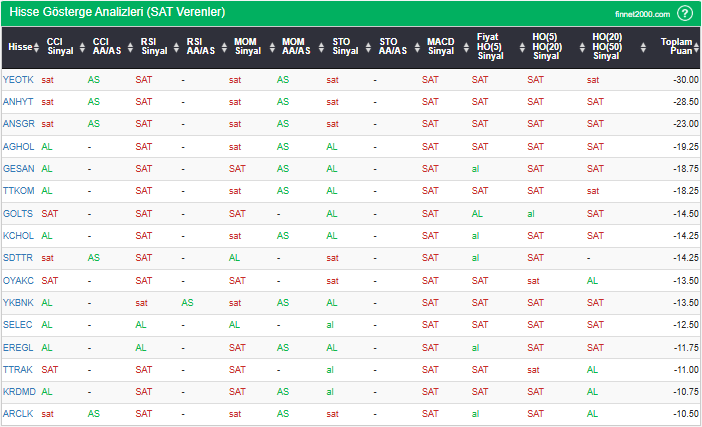This screenshot has width=702, height=427.
Task: Click TTRAK STO Sinyal value al
Action: (330, 370)
